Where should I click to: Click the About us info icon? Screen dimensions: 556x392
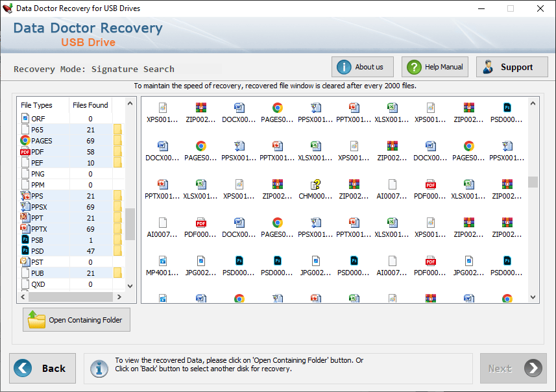[344, 67]
